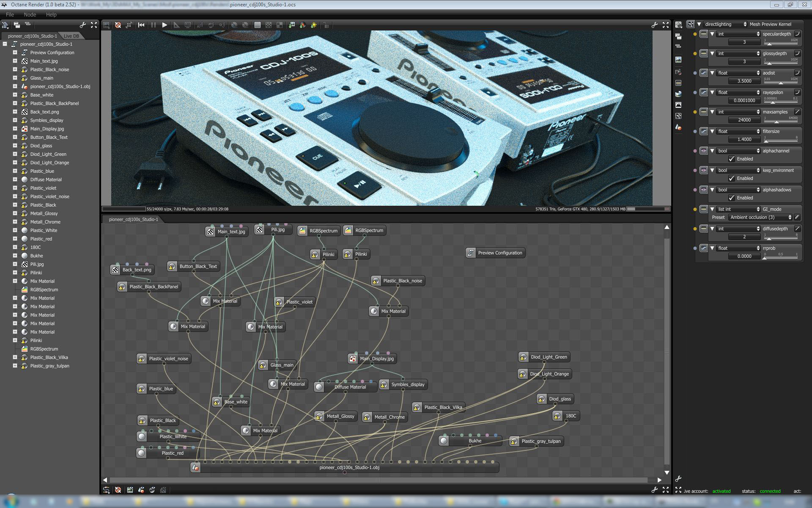The height and width of the screenshot is (508, 812).
Task: Toggle keep_environment Enabled checkbox
Action: coord(731,178)
